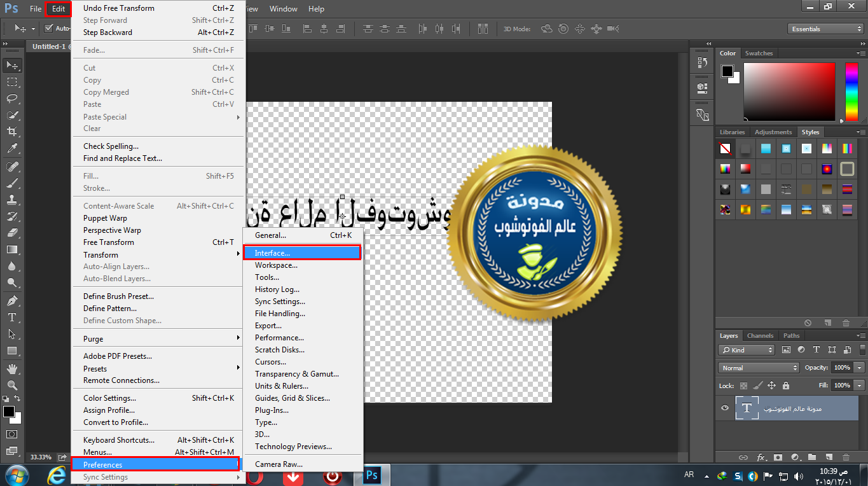The height and width of the screenshot is (486, 868).
Task: Create a new group folder
Action: point(812,457)
